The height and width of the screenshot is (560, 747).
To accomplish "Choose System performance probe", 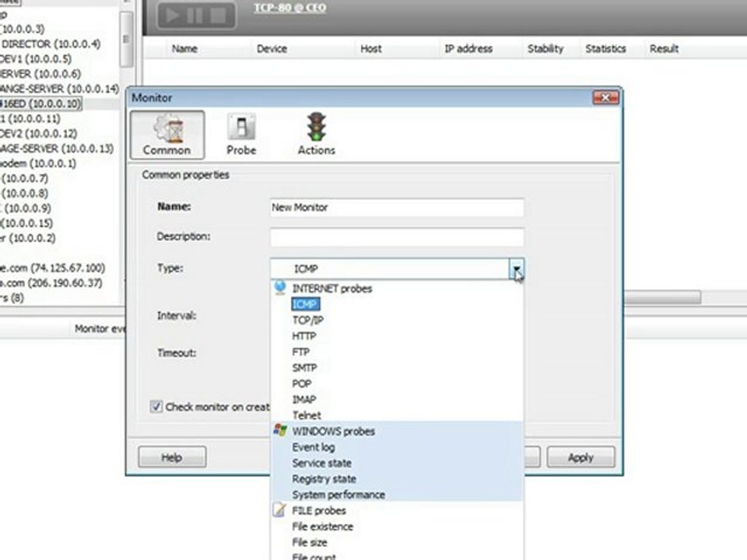I will 338,495.
